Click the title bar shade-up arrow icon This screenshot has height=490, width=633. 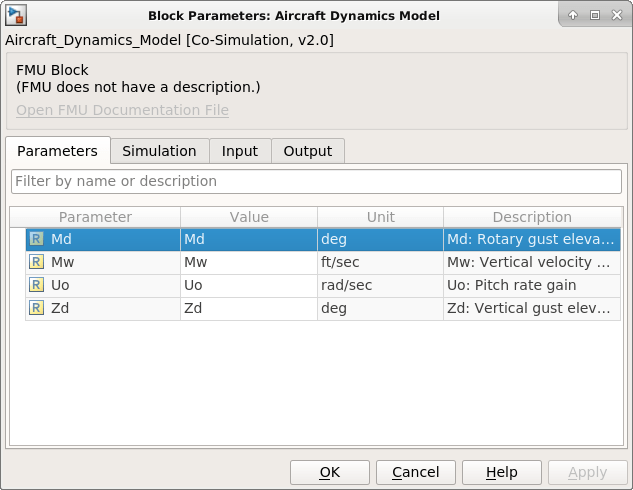click(x=573, y=15)
